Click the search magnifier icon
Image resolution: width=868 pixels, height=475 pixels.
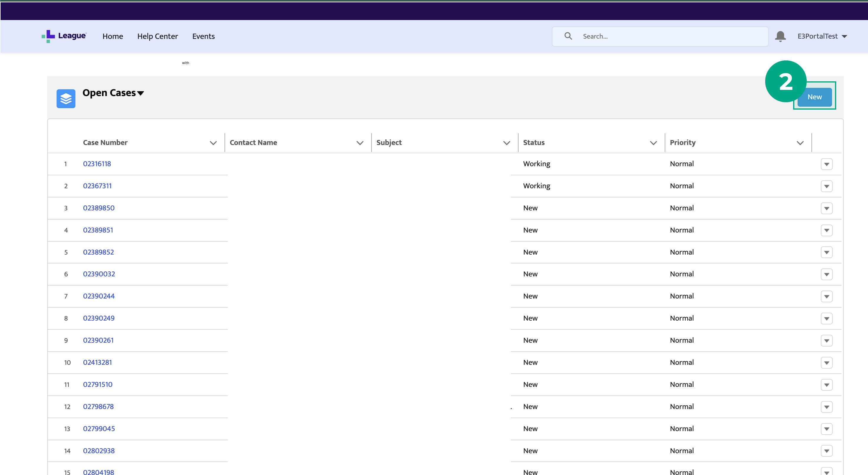pyautogui.click(x=568, y=36)
